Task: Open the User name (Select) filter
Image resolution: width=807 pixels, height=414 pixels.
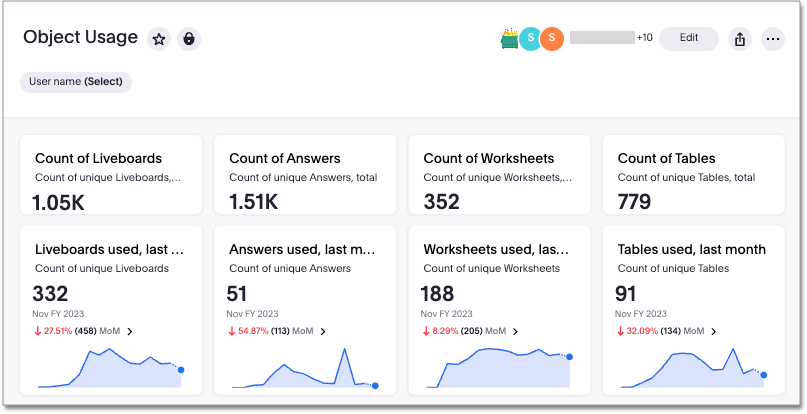Action: pos(76,81)
